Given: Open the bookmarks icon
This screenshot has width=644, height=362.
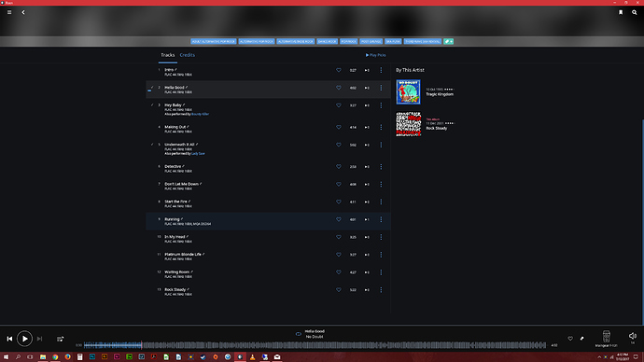Looking at the screenshot, I should (x=621, y=12).
